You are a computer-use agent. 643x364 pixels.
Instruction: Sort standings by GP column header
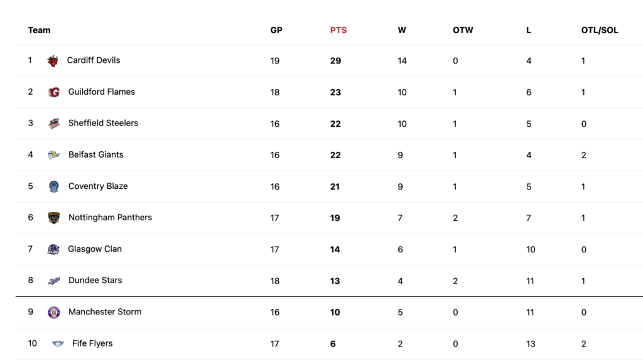point(276,30)
